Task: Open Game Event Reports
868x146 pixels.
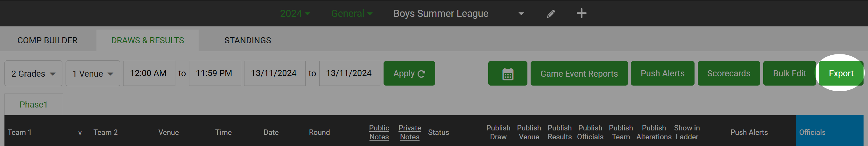Action: click(x=579, y=73)
